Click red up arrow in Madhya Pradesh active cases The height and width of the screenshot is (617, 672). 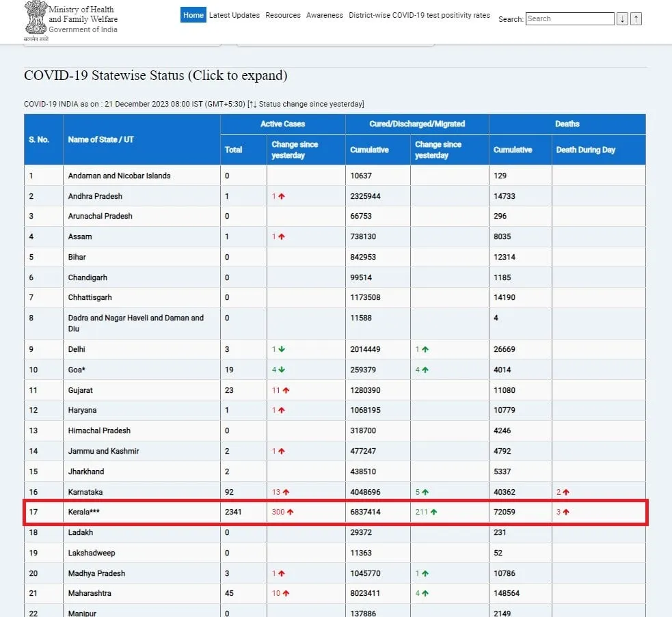coord(282,574)
